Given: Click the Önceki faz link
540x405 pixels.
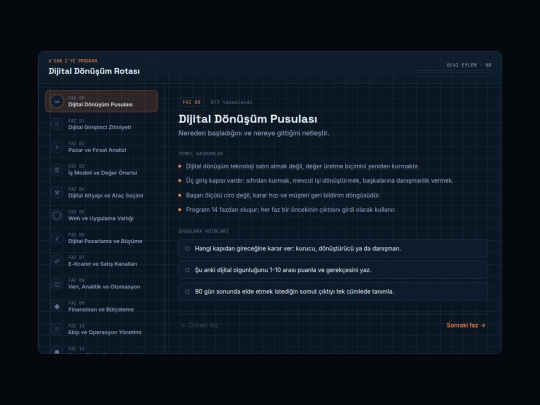Looking at the screenshot, I should pyautogui.click(x=200, y=325).
